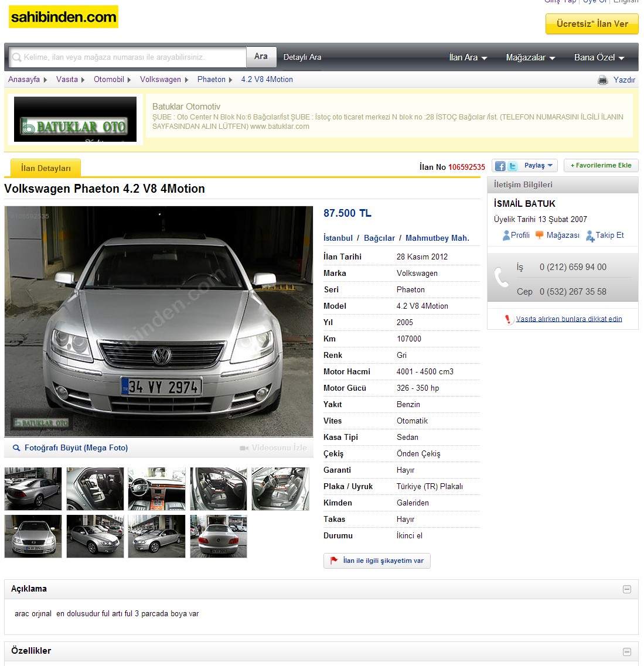
Task: Go to Phaeton breadcrumb
Action: (x=211, y=80)
